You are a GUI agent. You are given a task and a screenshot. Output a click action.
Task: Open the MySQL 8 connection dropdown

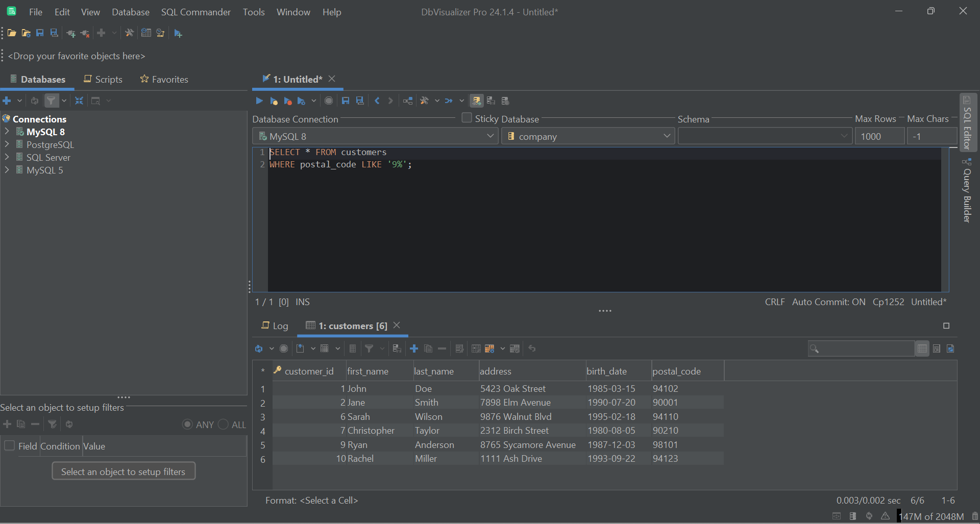[x=490, y=136]
